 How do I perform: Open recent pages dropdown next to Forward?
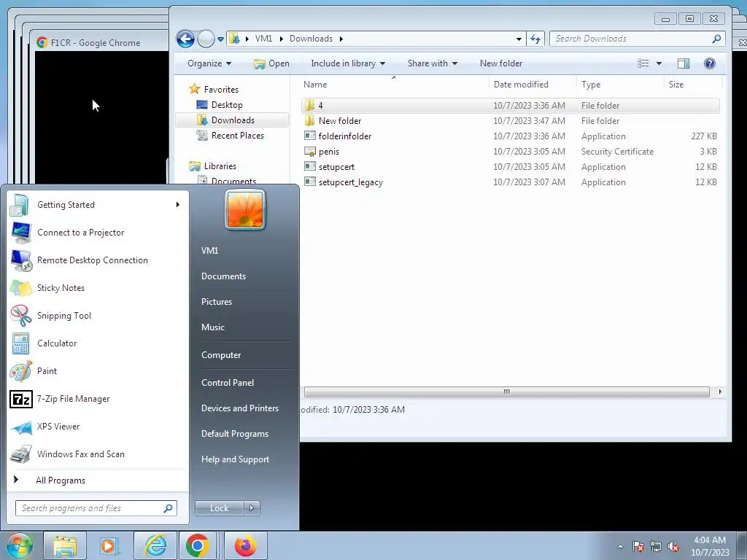[220, 39]
